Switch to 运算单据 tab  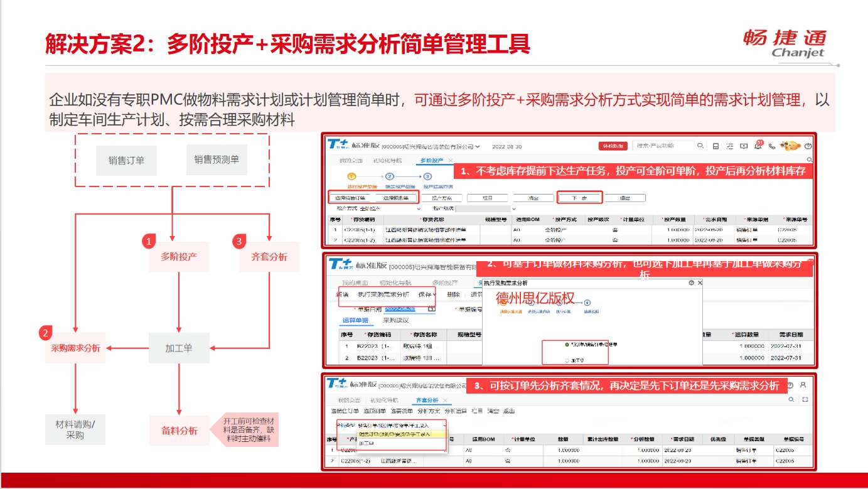[x=355, y=320]
